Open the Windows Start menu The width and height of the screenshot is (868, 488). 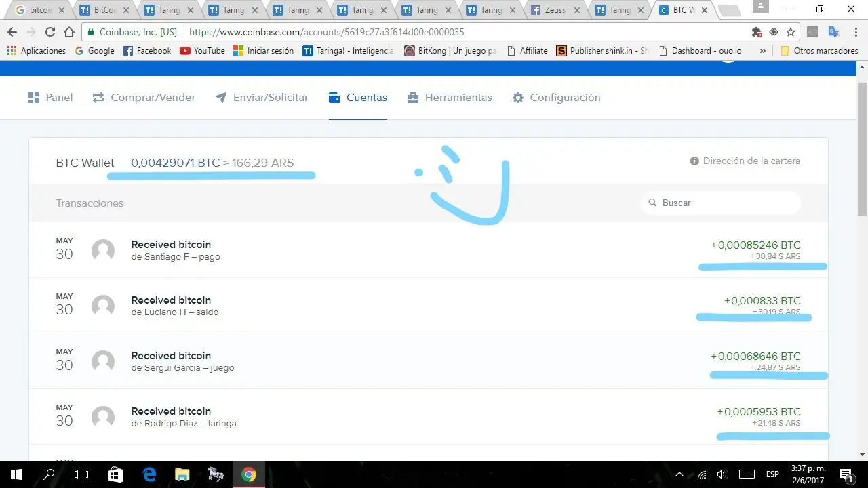16,474
